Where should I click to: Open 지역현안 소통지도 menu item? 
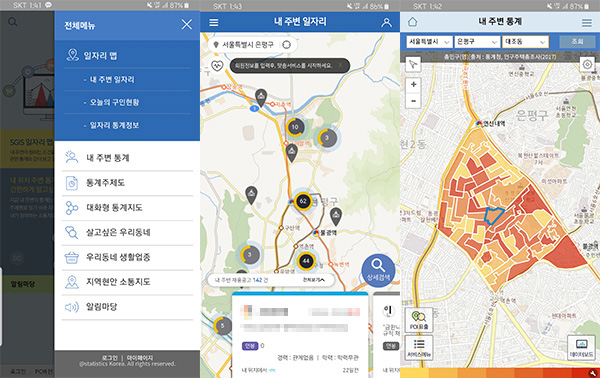tap(127, 282)
